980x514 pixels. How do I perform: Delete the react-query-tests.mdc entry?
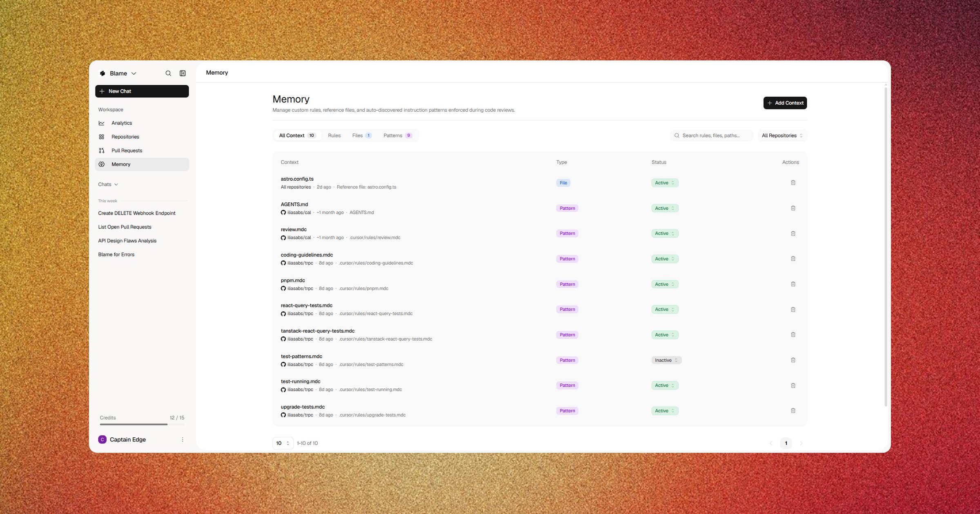(x=793, y=309)
